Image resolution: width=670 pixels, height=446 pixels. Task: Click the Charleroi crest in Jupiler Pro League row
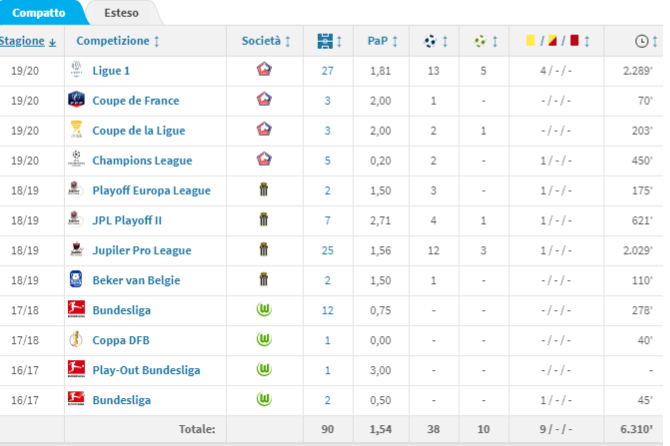pyautogui.click(x=264, y=249)
